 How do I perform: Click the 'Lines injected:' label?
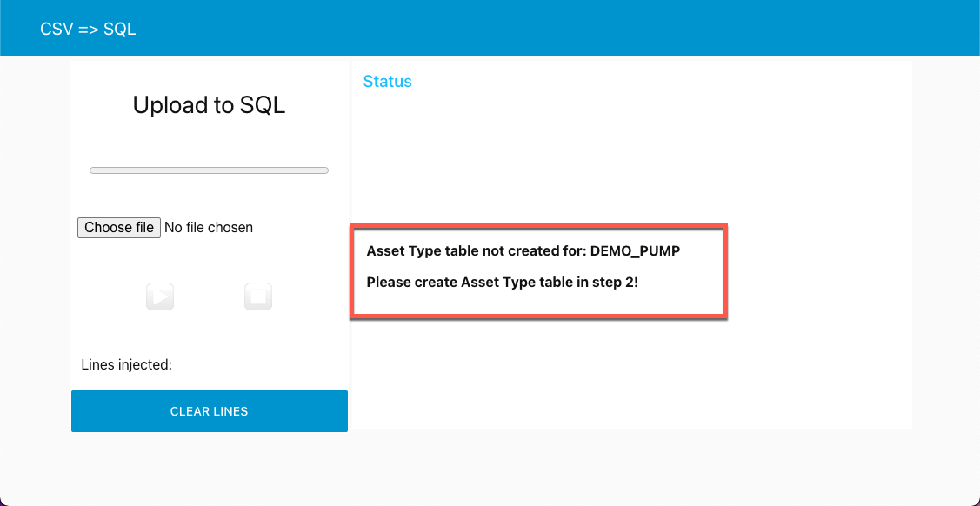(x=127, y=365)
